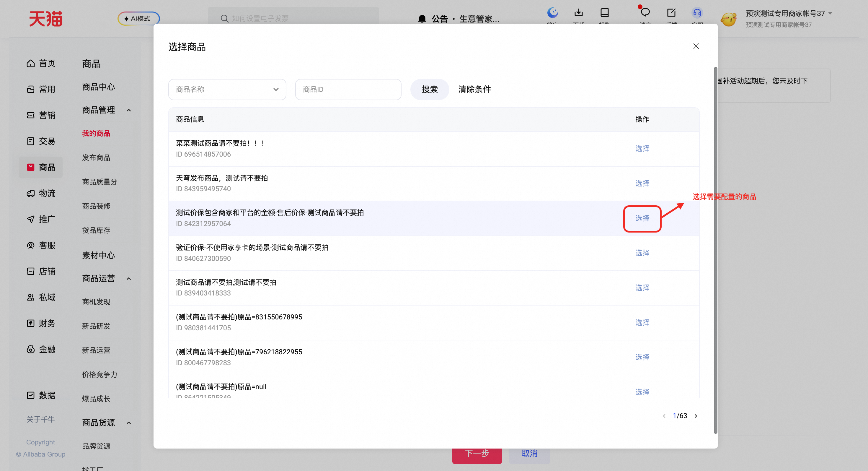Open 商品装修 menu item
Screen dimensions: 868x471
96,206
